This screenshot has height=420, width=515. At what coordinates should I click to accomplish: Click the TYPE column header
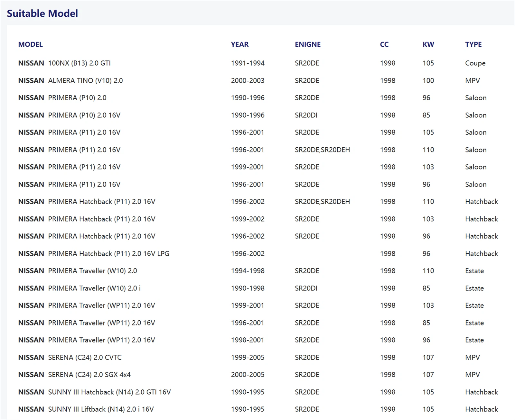(x=473, y=44)
